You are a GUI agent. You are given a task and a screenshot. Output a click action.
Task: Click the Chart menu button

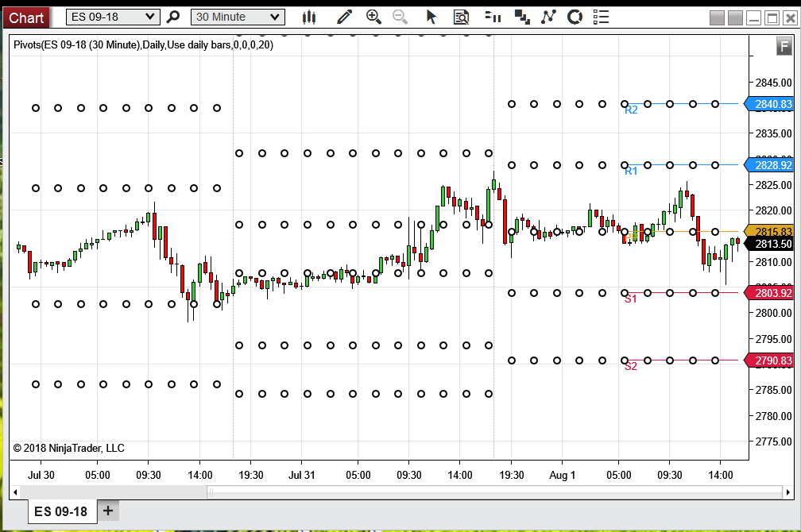click(26, 18)
